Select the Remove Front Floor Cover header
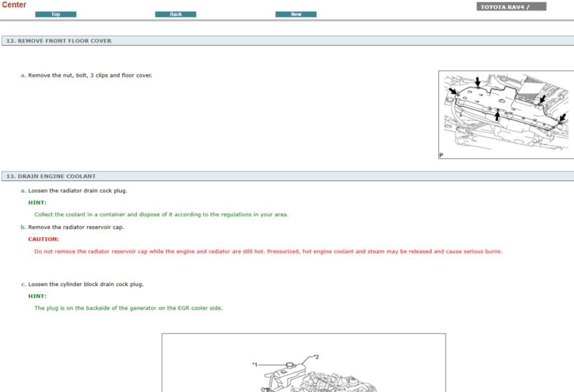This screenshot has width=574, height=392. (59, 41)
